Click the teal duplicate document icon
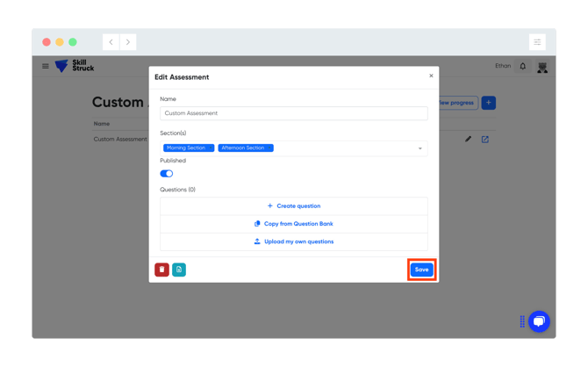The height and width of the screenshot is (367, 588). [x=179, y=270]
